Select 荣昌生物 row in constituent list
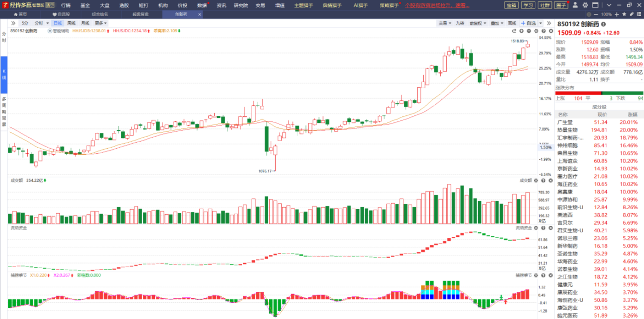Viewport: 644px width, 319px height. (599, 153)
